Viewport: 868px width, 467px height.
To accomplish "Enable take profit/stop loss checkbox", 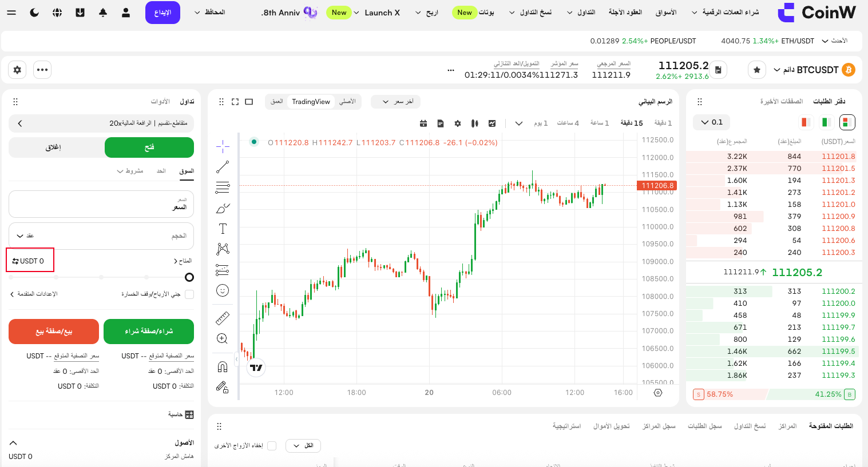I will (x=189, y=294).
